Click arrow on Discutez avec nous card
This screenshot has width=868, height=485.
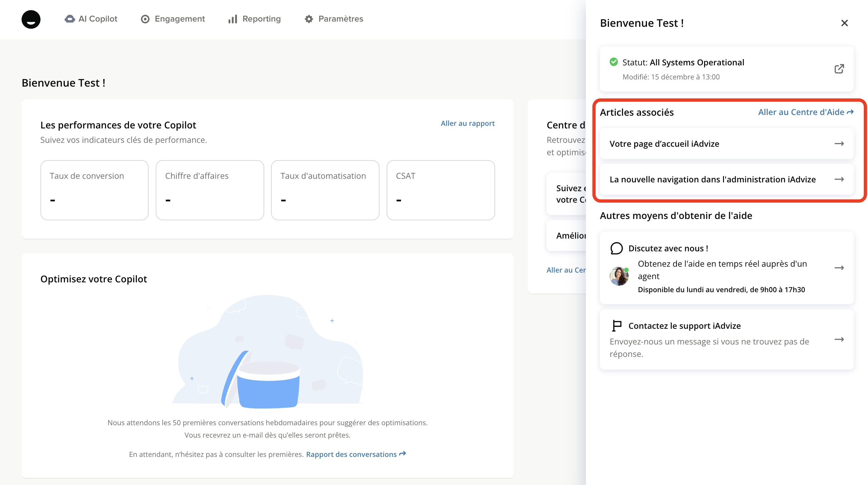(x=839, y=268)
